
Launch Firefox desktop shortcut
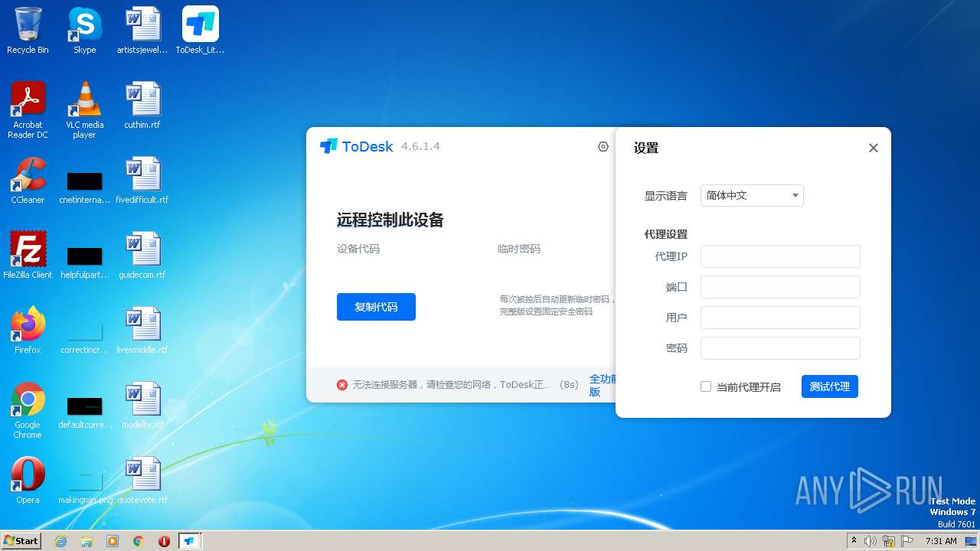[28, 331]
